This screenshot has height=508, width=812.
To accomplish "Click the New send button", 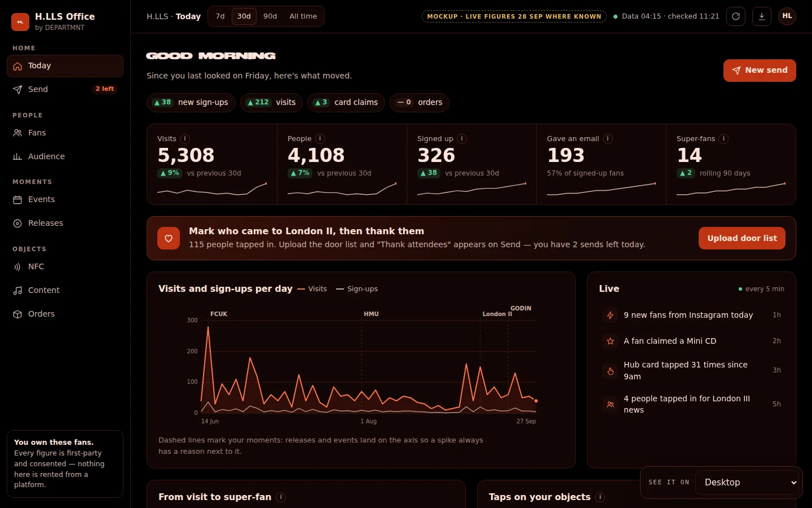I will pos(760,71).
